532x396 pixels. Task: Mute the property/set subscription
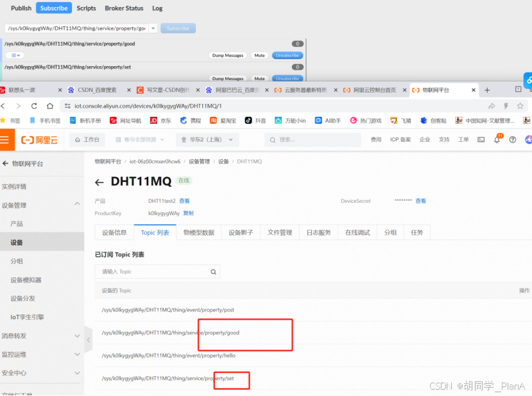tap(259, 78)
